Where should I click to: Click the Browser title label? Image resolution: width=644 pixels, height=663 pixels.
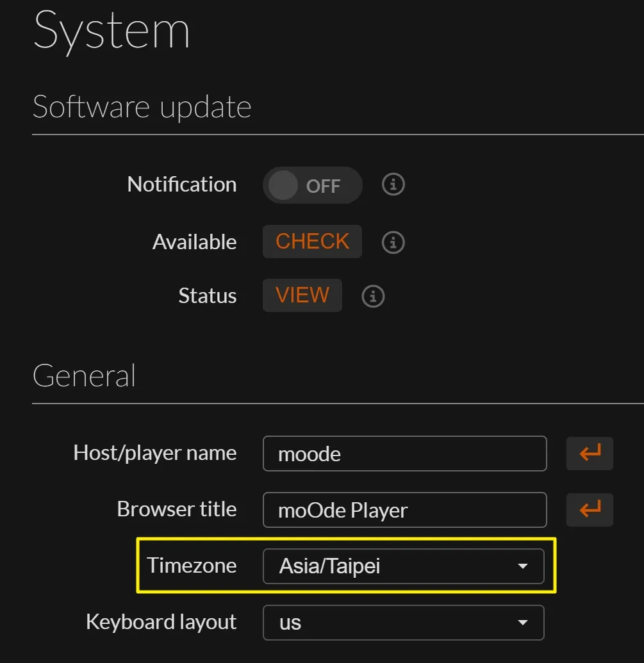coord(177,509)
